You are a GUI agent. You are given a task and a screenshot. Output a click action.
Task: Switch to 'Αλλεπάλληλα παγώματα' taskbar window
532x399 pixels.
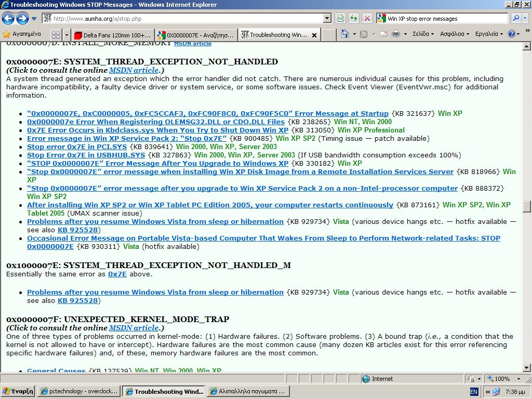[248, 391]
